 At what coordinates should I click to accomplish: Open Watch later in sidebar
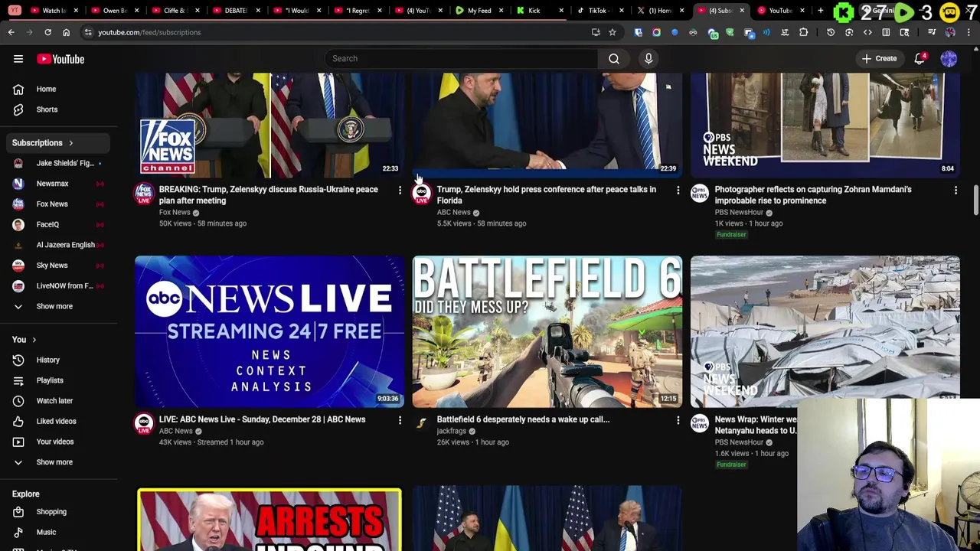(x=59, y=401)
